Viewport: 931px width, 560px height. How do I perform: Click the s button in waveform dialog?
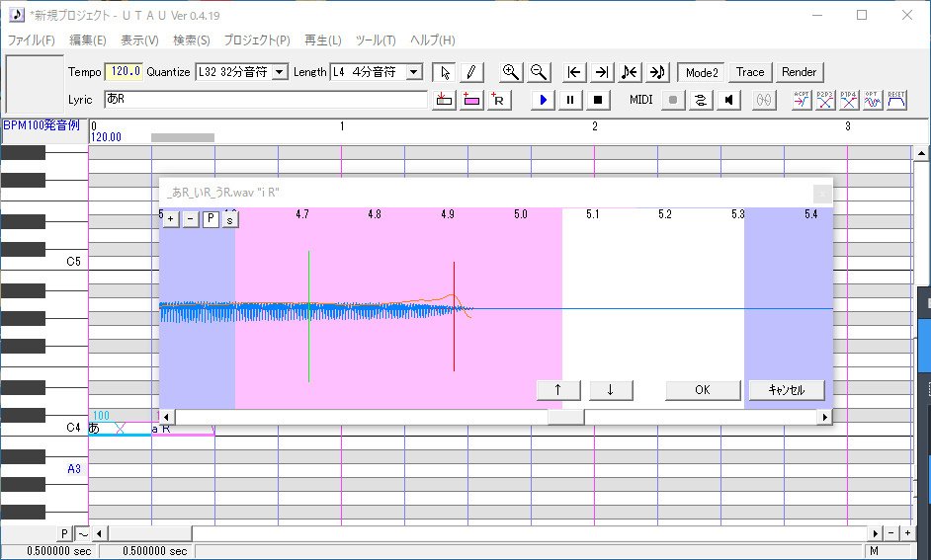229,219
